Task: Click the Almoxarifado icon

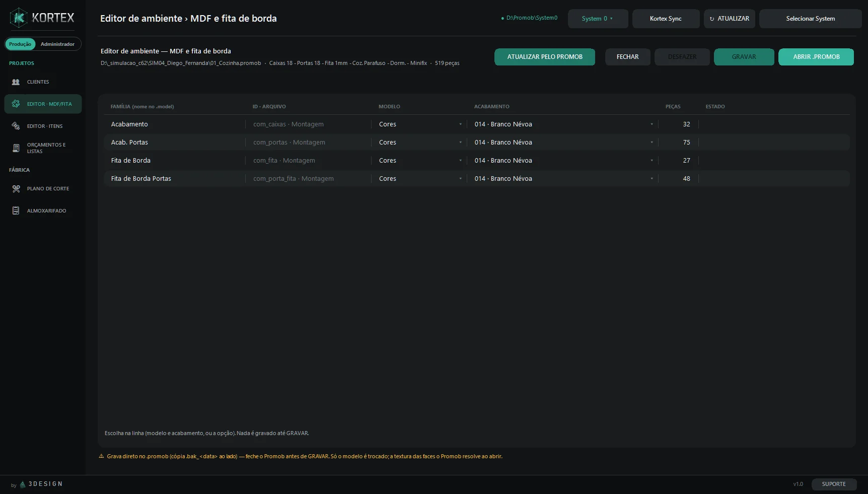Action: tap(16, 210)
